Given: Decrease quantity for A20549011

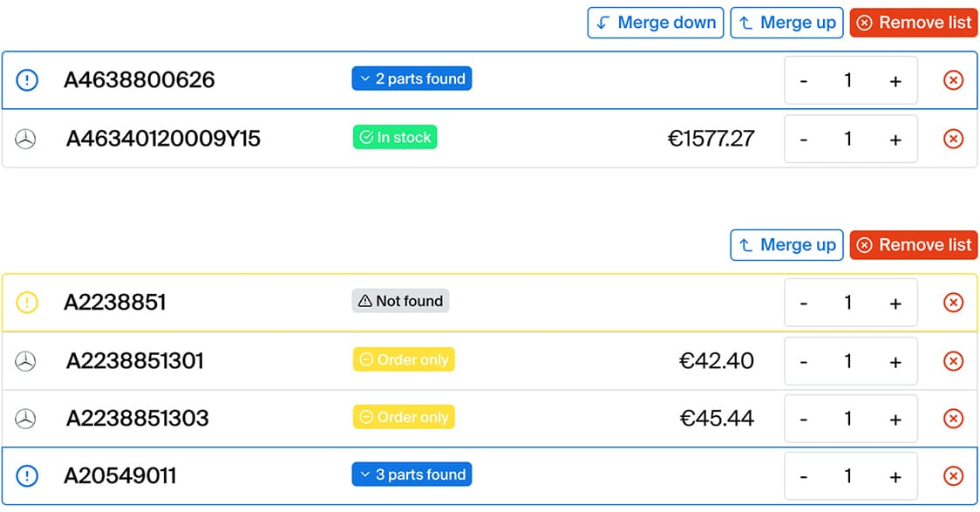Looking at the screenshot, I should pos(804,476).
